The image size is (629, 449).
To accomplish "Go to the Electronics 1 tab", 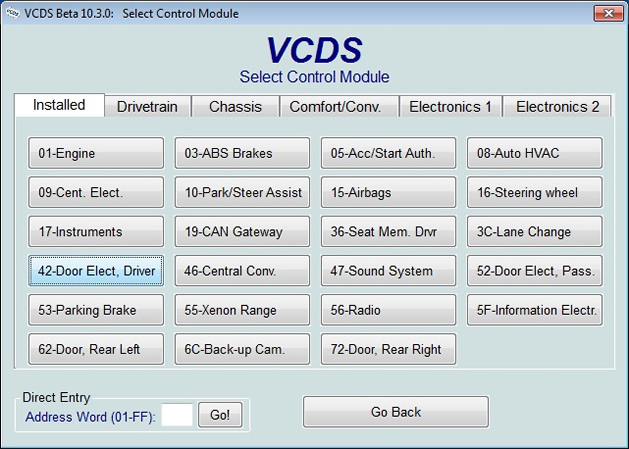I will 450,106.
